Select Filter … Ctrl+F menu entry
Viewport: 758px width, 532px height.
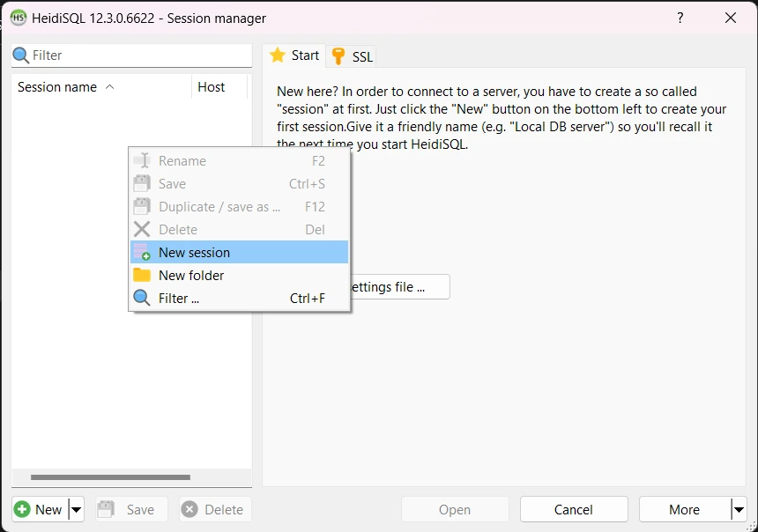(239, 298)
